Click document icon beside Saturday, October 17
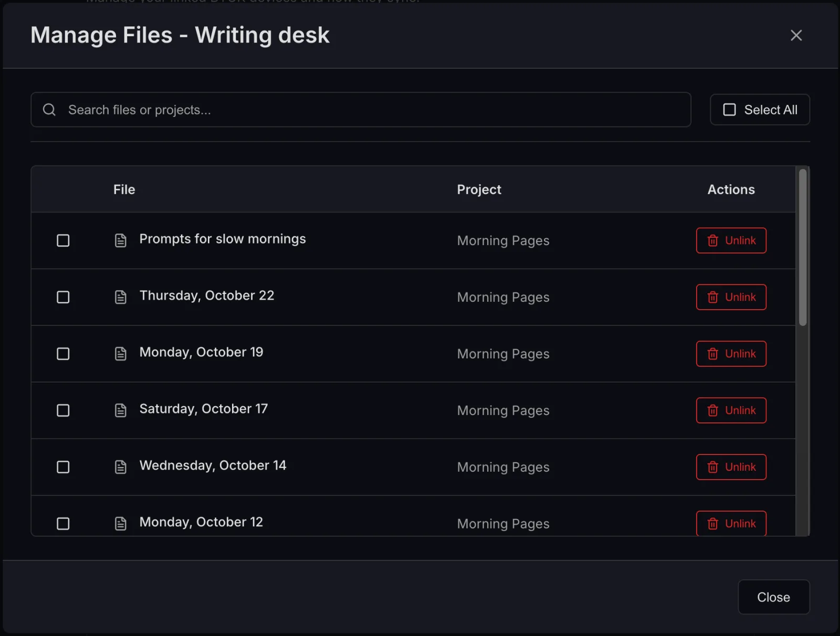The image size is (840, 636). (121, 410)
